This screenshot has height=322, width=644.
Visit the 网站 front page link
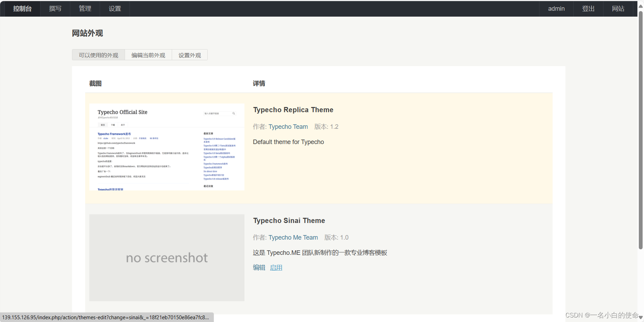(618, 9)
